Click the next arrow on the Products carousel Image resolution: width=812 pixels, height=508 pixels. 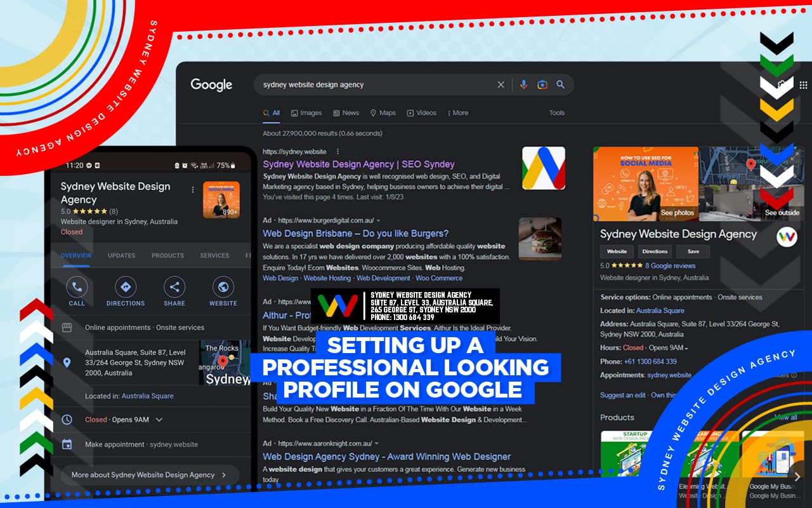(797, 476)
